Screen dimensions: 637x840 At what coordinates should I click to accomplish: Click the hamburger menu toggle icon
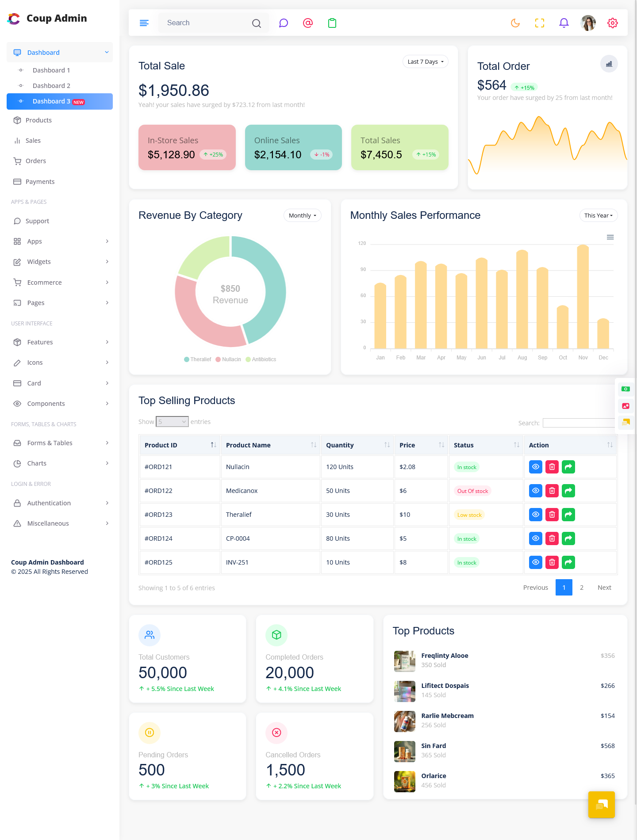144,23
